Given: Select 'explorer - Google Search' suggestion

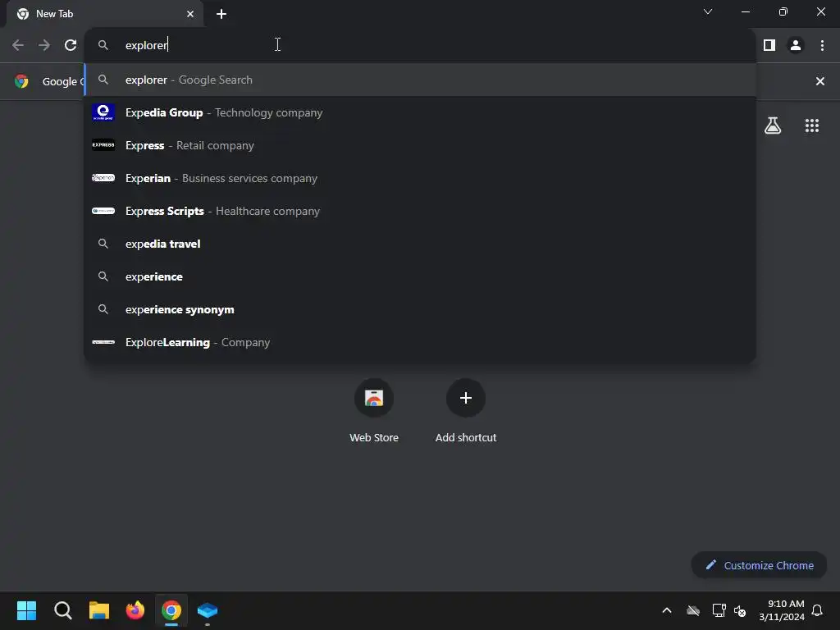Looking at the screenshot, I should click(420, 80).
